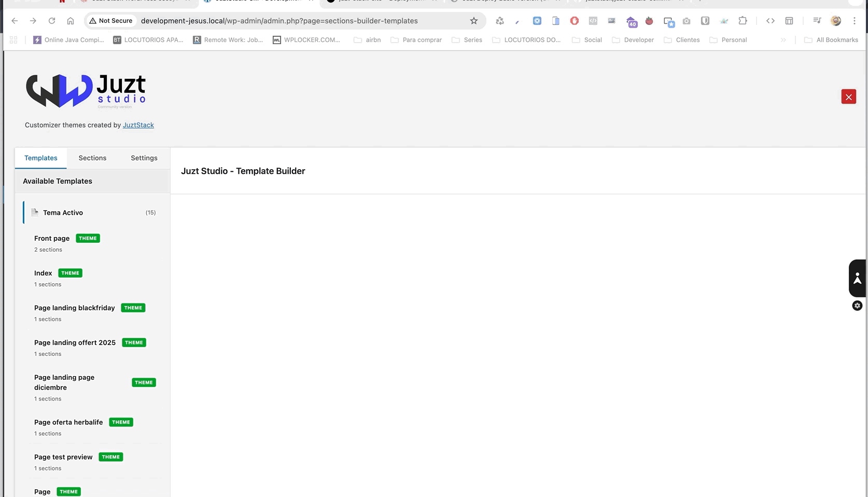Click the round gear icon under accessibility widget
868x497 pixels.
pos(857,306)
